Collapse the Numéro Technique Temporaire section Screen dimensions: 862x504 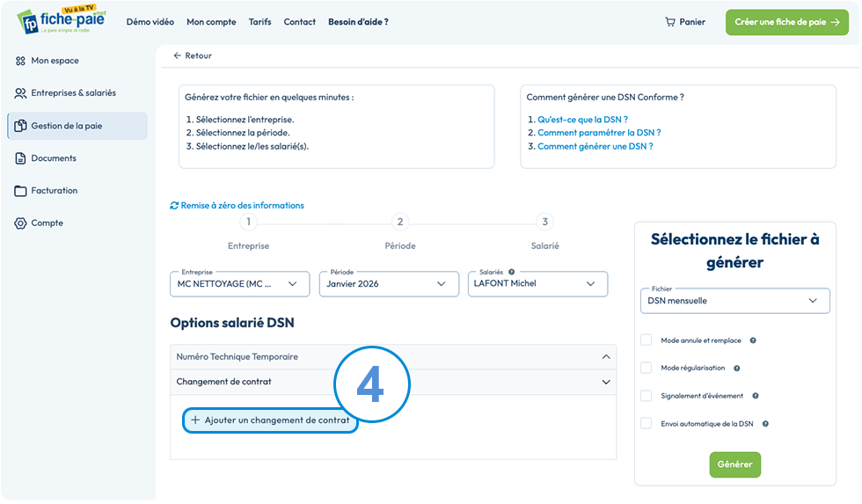pyautogui.click(x=393, y=357)
